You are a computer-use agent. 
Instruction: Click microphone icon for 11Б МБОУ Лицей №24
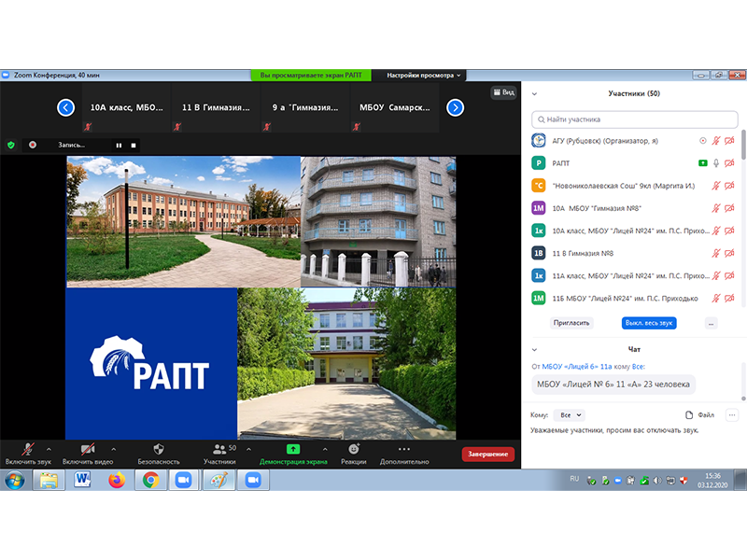(715, 298)
